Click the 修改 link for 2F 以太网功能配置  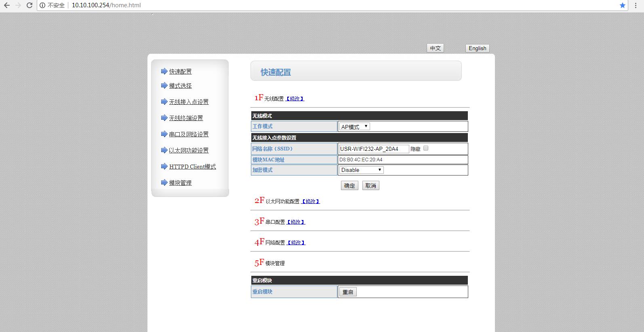pos(311,201)
